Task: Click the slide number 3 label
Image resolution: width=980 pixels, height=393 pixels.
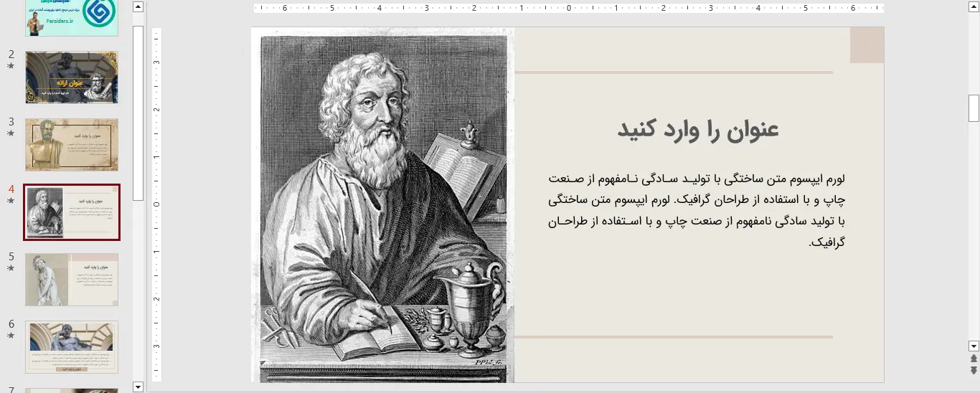Action: (x=11, y=122)
